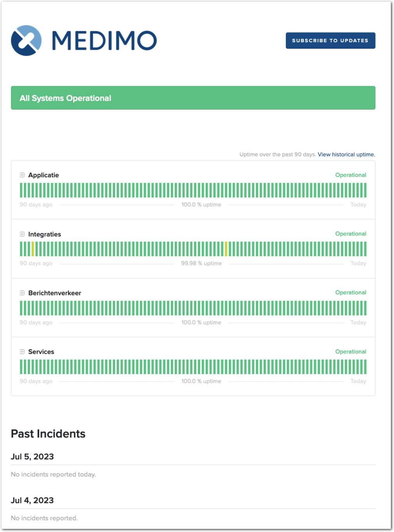The height and width of the screenshot is (532, 394).
Task: Click the middle yellow Integraties uptime bar
Action: pyautogui.click(x=226, y=249)
